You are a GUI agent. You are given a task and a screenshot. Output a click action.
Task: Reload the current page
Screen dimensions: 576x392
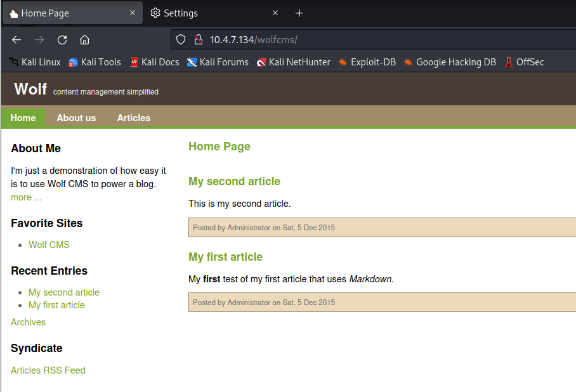tap(62, 40)
